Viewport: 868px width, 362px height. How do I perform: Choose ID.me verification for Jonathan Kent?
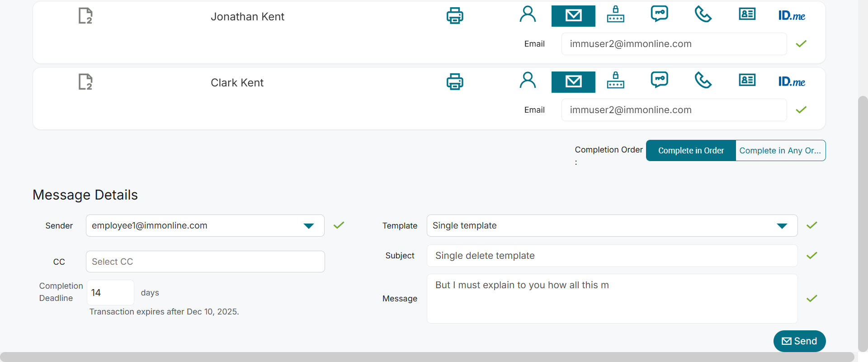(792, 16)
